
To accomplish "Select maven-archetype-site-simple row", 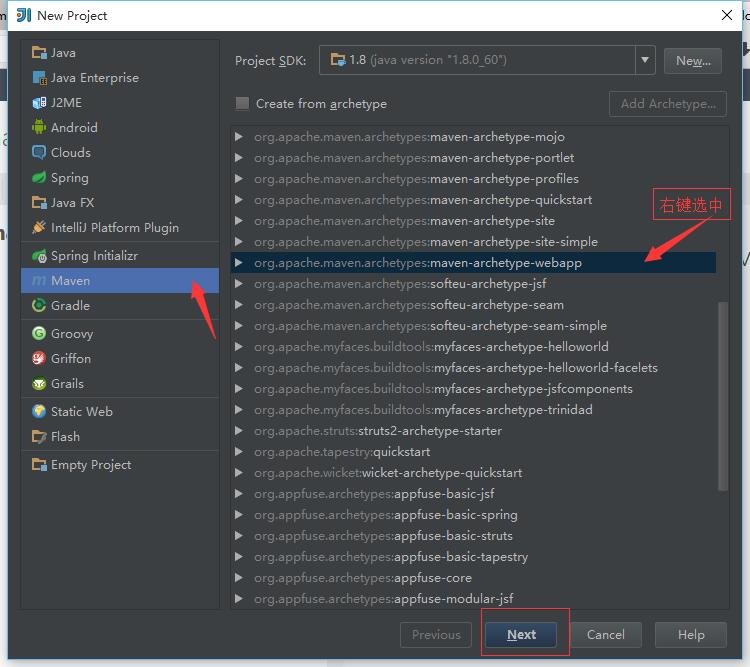I will [473, 242].
